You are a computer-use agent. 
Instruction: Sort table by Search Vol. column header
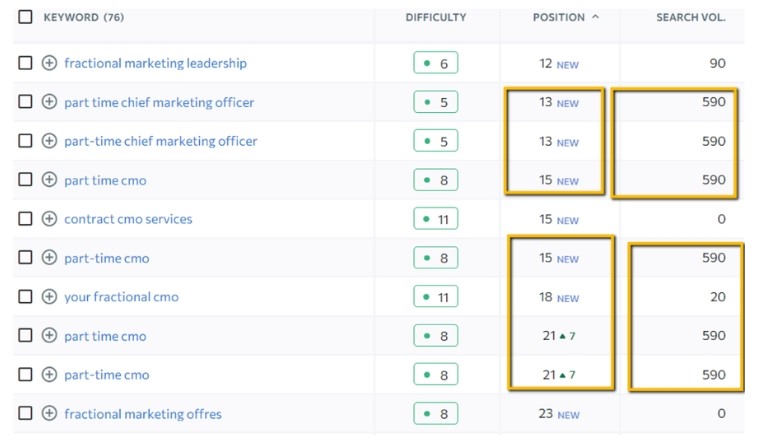(690, 17)
